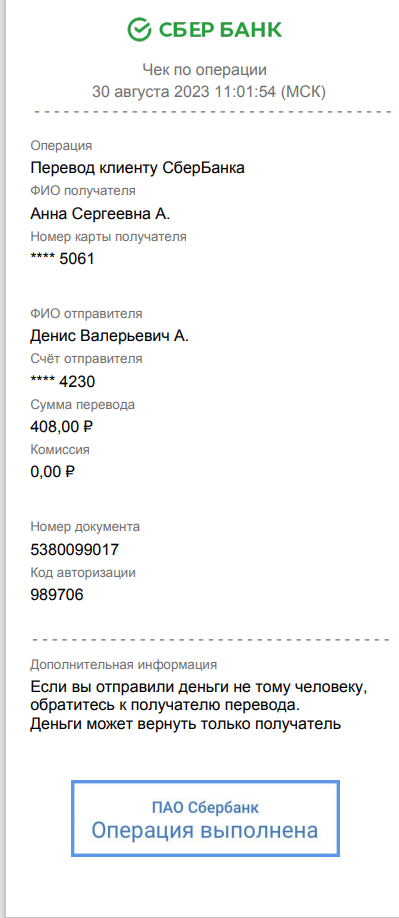Click the Сумма перевода label
Screen dimensions: 399x918
(82, 405)
